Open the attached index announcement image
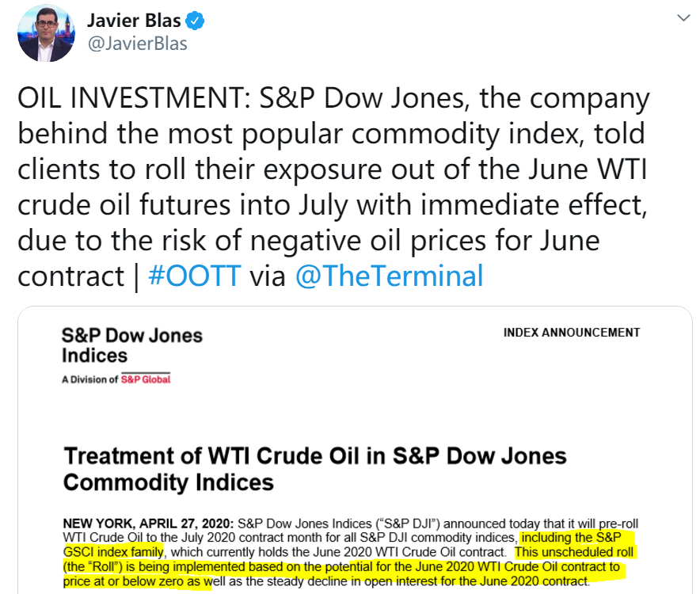Viewport: 700px width, 594px height. (x=355, y=450)
